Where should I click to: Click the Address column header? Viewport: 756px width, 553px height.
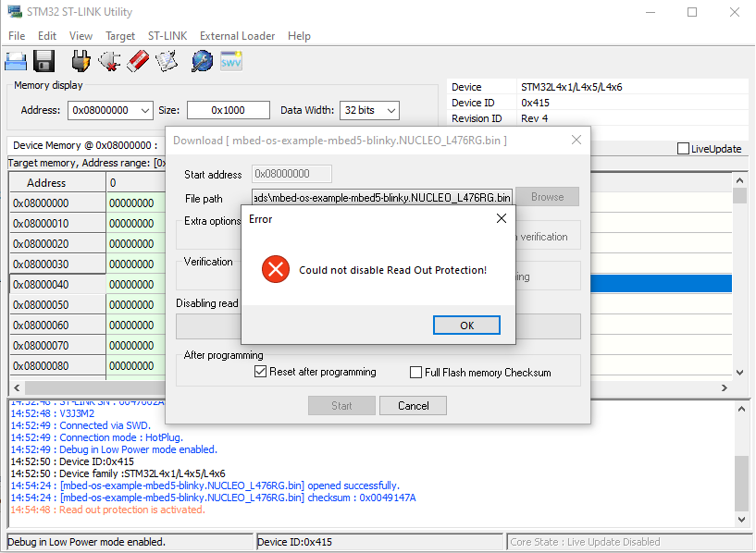[x=57, y=183]
